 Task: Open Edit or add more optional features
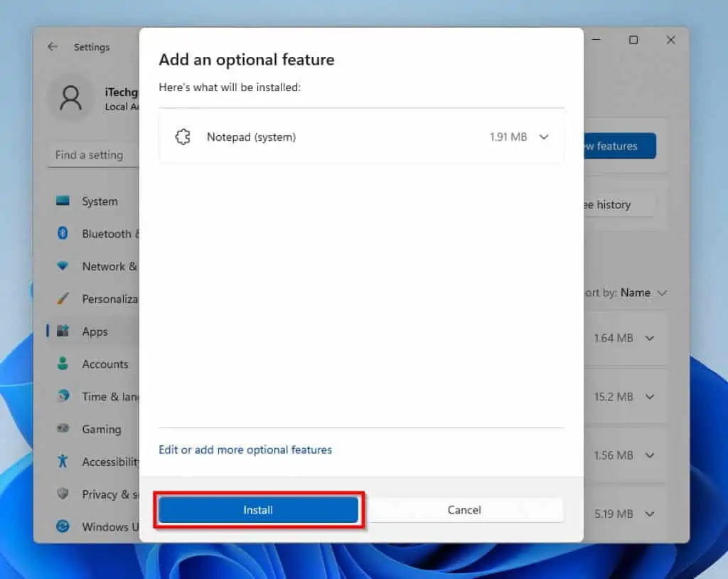pyautogui.click(x=245, y=450)
